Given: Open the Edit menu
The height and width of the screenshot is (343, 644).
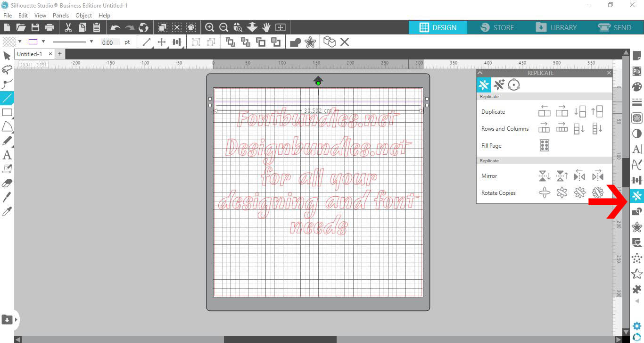Looking at the screenshot, I should pyautogui.click(x=23, y=16).
